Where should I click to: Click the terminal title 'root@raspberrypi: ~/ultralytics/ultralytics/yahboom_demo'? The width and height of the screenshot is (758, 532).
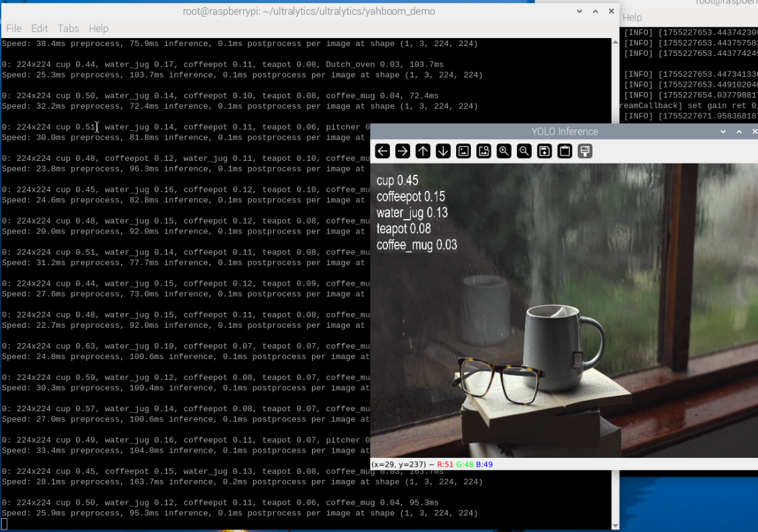309,11
